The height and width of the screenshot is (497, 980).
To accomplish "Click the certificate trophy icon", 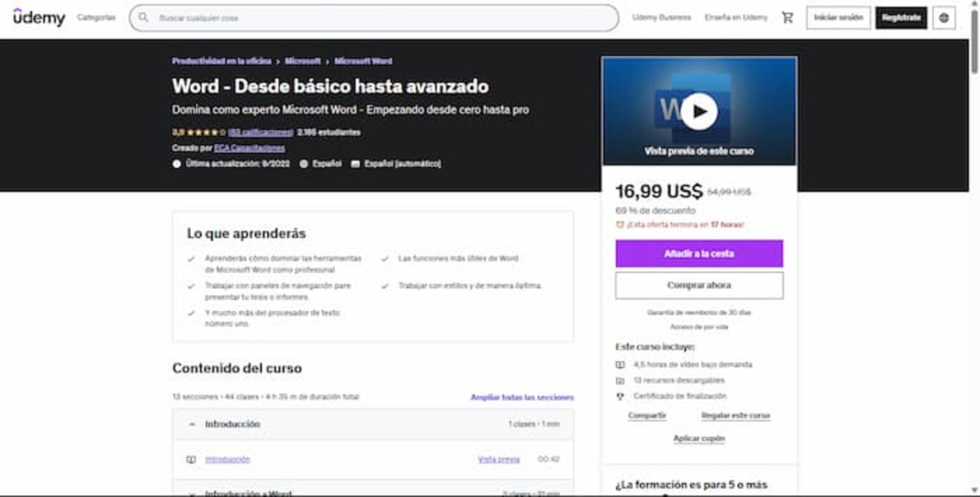I will 620,396.
